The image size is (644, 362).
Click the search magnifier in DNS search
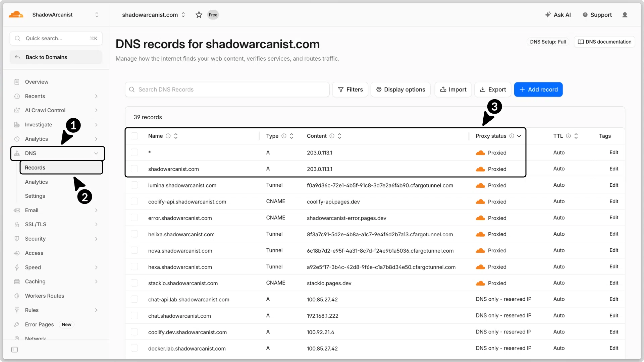[x=132, y=89]
